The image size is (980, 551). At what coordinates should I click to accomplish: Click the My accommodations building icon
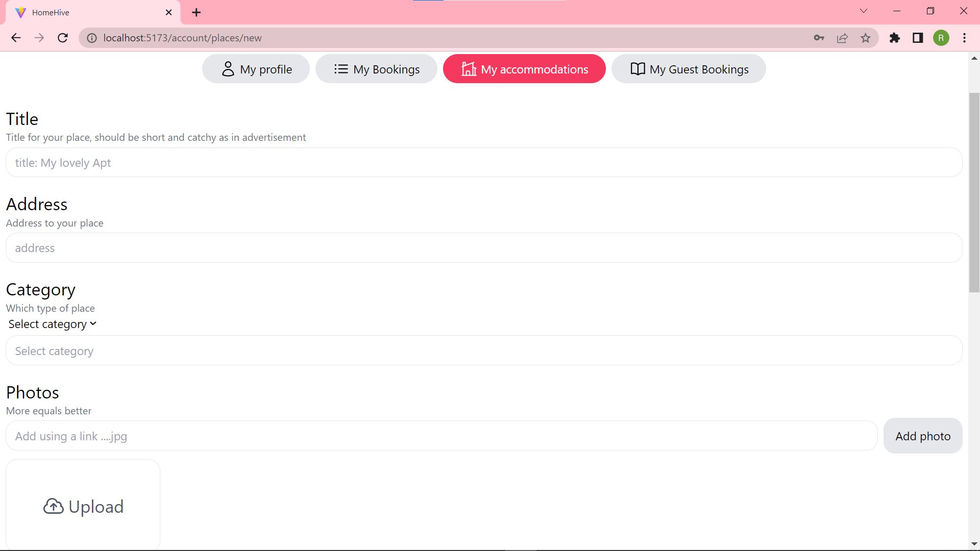(x=468, y=69)
